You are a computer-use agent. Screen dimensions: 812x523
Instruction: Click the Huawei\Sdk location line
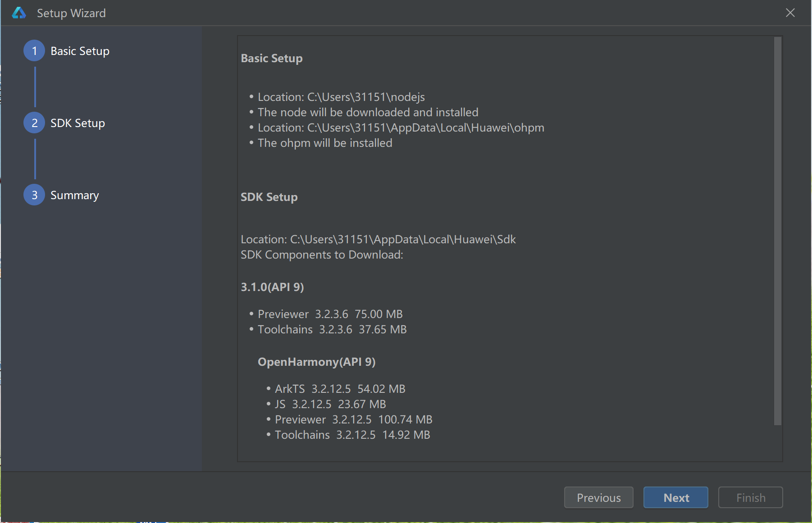[378, 239]
